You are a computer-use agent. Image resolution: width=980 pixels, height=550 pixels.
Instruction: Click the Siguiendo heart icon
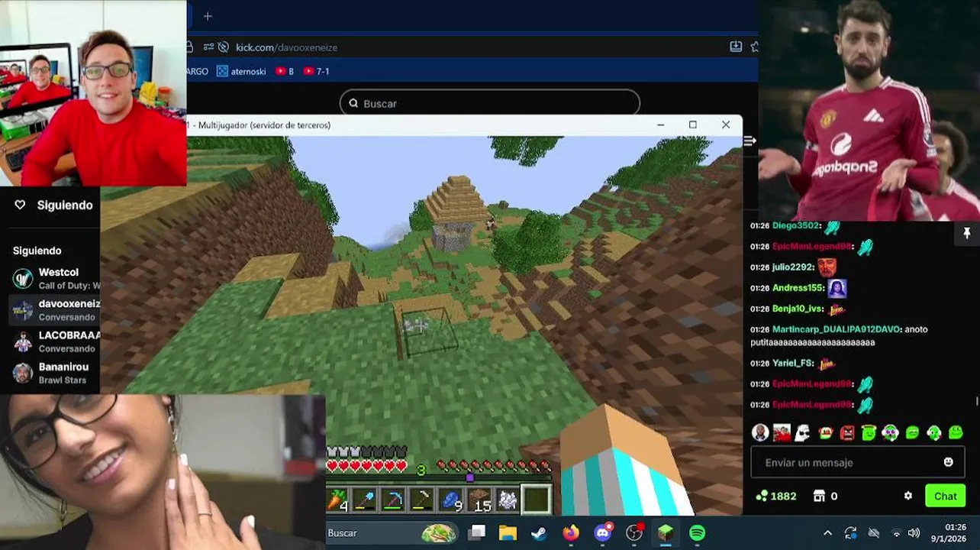pos(21,205)
